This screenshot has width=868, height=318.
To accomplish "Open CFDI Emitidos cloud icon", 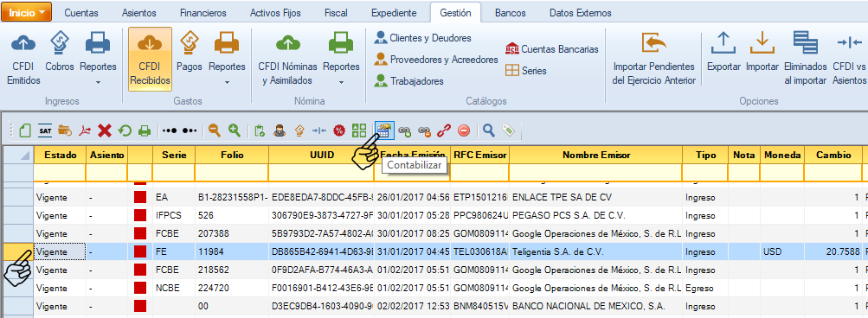I will tap(23, 42).
